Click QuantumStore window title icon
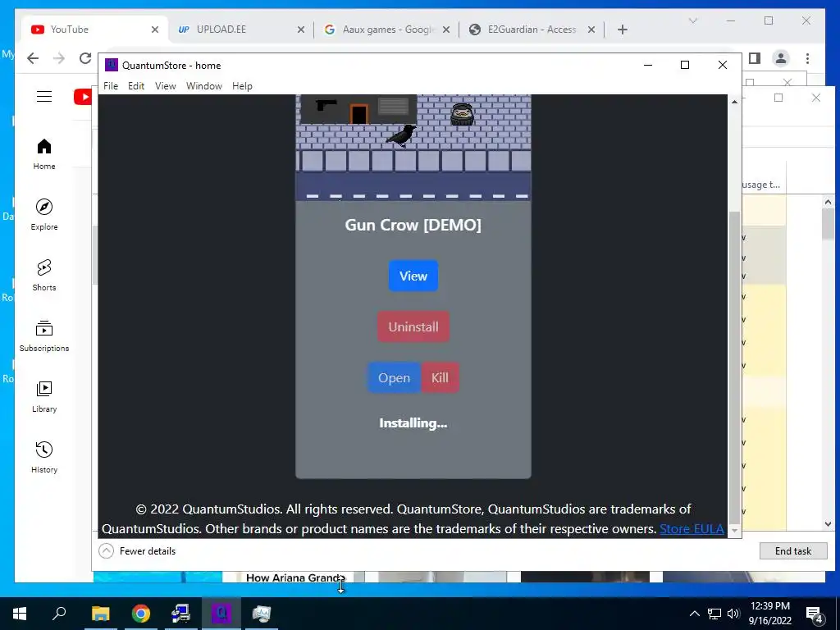Viewport: 840px width, 630px height. tap(111, 66)
